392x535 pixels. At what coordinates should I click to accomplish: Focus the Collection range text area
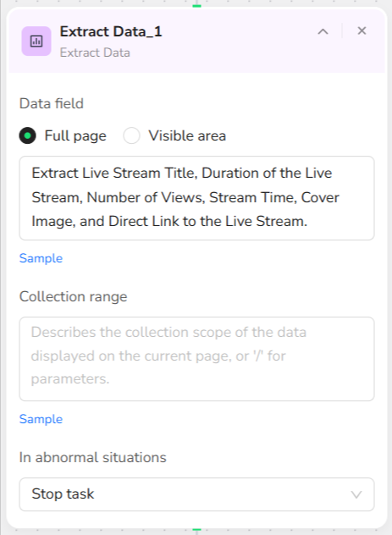pos(197,359)
